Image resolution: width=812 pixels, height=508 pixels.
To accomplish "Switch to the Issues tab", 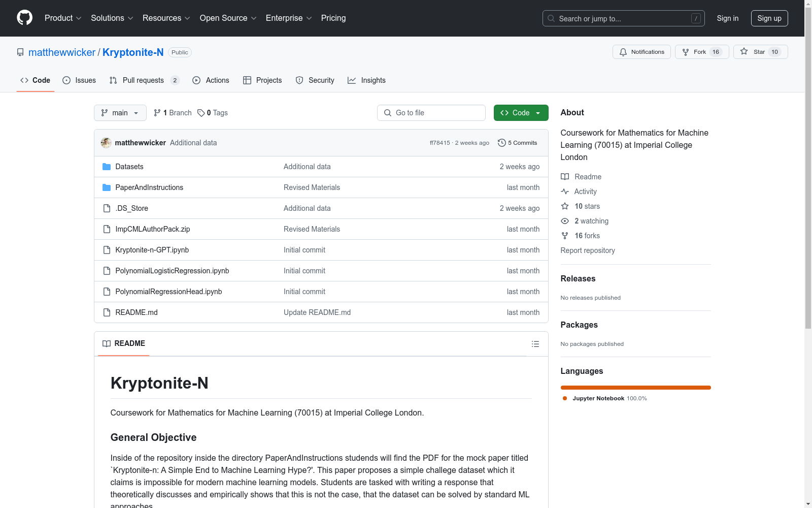I will (79, 80).
